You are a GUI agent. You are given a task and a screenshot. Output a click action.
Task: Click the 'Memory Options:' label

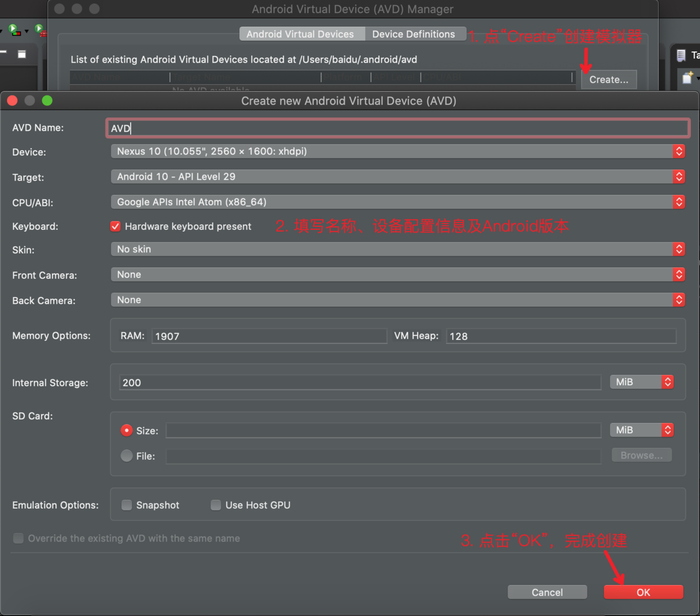[x=51, y=335]
